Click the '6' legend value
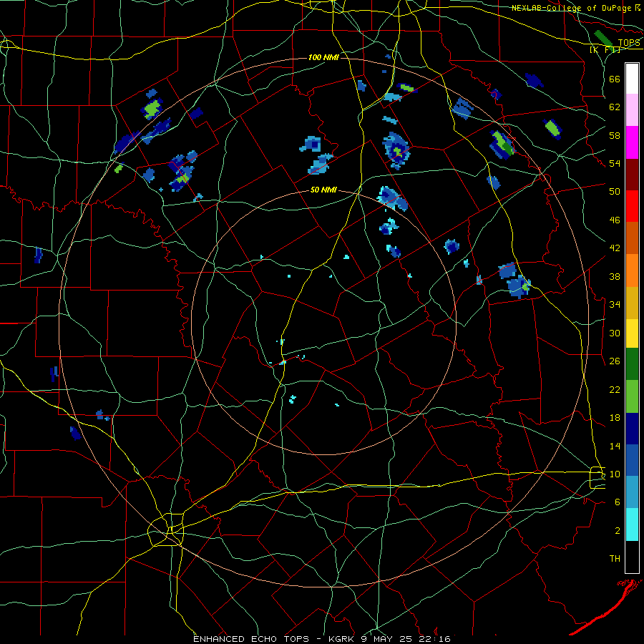644x644 pixels. (x=618, y=502)
